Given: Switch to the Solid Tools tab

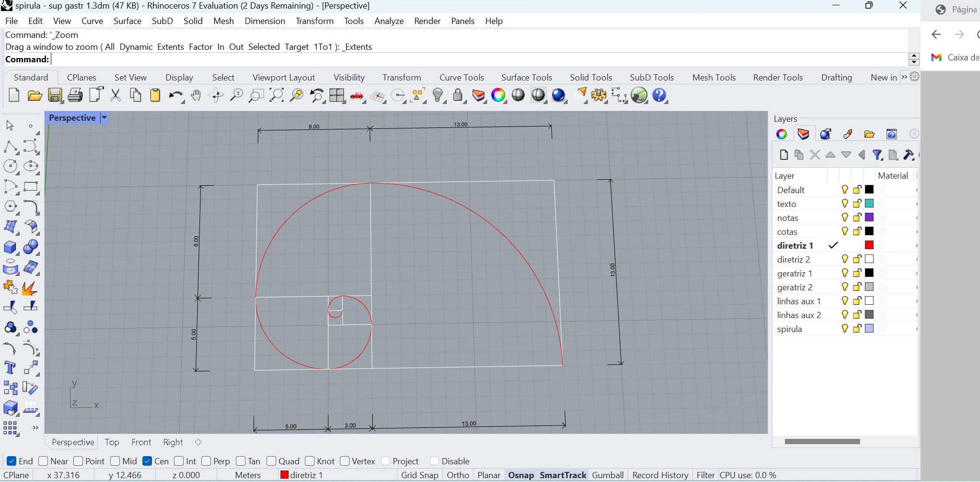Looking at the screenshot, I should tap(591, 77).
